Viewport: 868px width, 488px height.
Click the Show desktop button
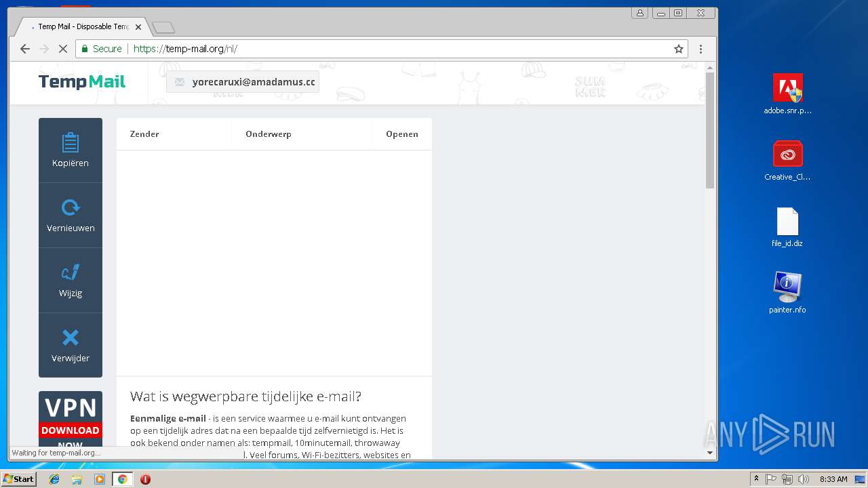860,479
